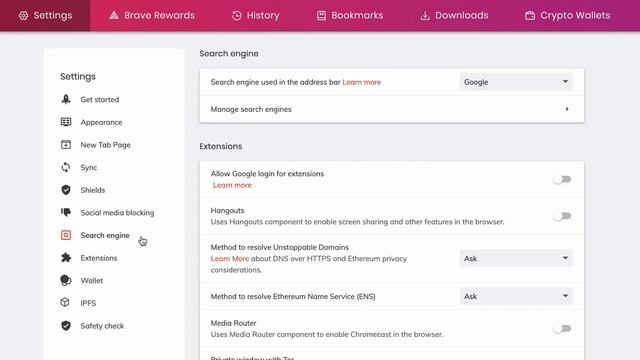
Task: Click the Search engine magnifier icon
Action: (x=66, y=235)
